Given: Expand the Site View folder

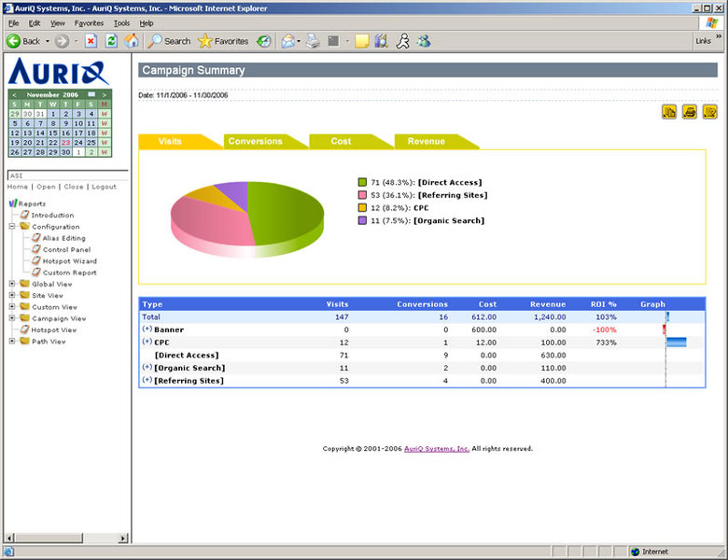Looking at the screenshot, I should point(12,295).
